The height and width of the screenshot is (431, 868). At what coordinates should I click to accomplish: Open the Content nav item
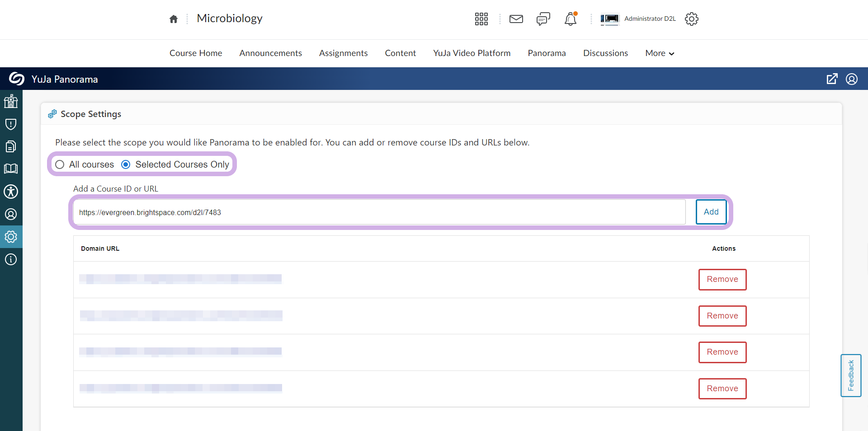click(401, 53)
